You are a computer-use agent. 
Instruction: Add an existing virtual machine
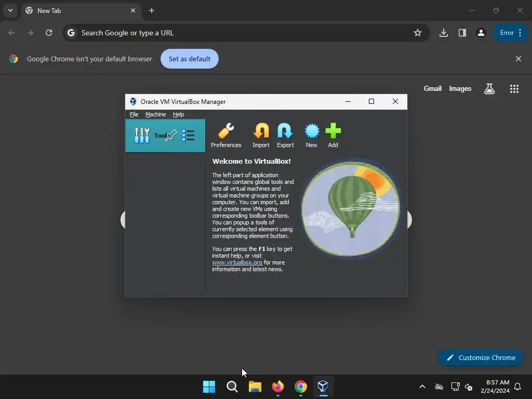333,136
